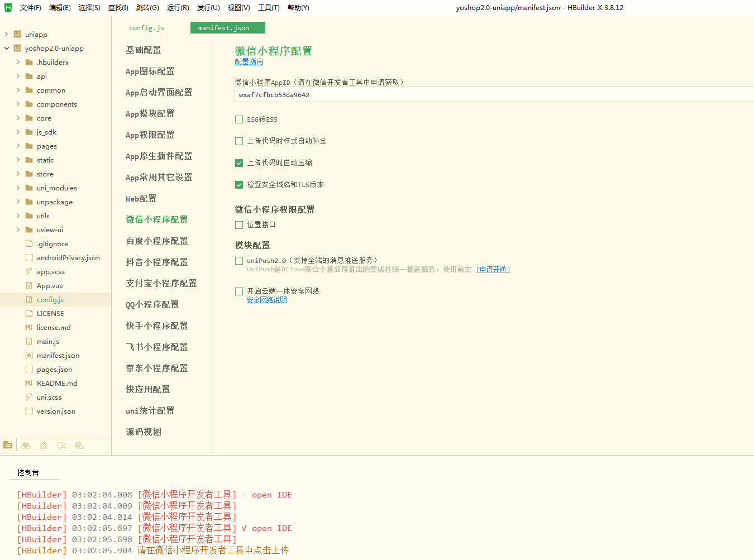Enable 开启云端一体安全网络 checkbox
This screenshot has width=754, height=560.
[x=239, y=291]
